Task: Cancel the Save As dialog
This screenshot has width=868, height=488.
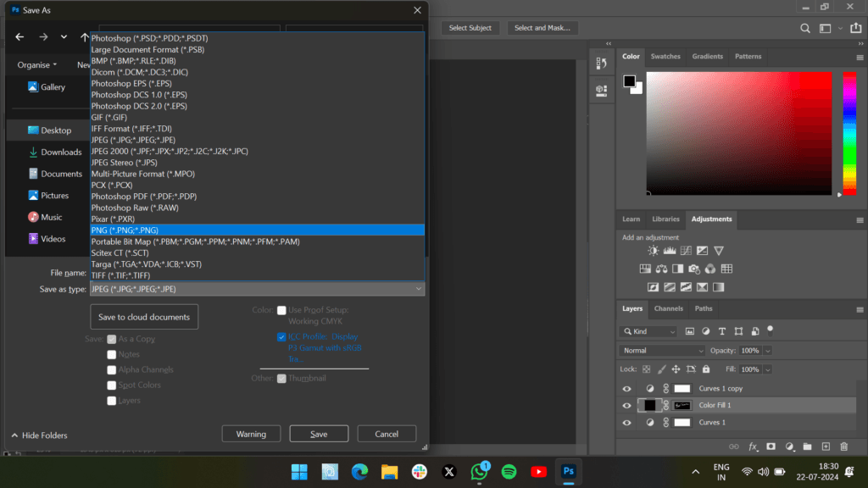Action: [387, 434]
